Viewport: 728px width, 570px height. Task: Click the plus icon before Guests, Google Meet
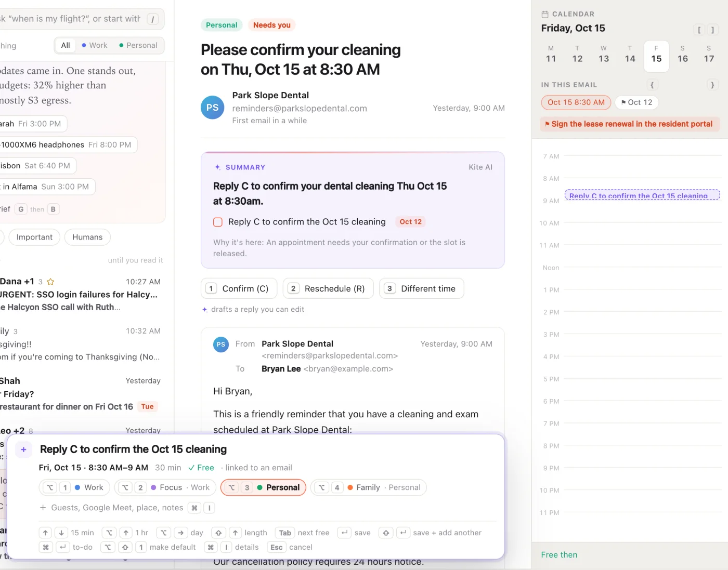tap(43, 508)
